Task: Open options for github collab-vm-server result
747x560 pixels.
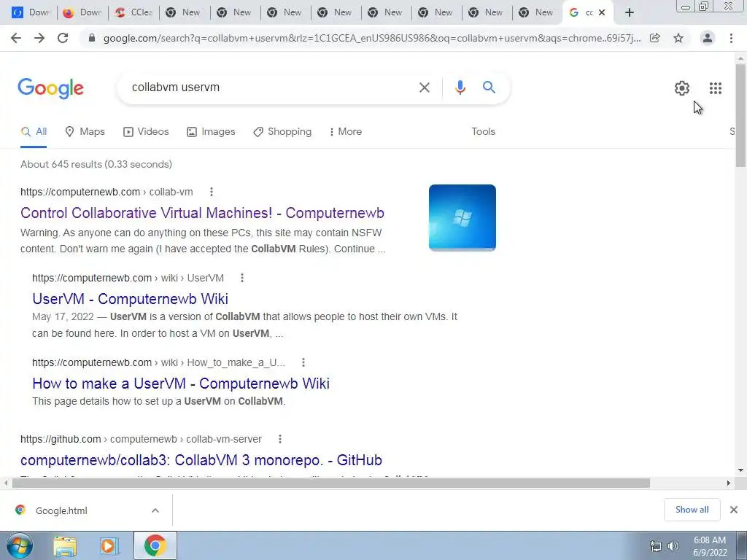Action: click(280, 439)
